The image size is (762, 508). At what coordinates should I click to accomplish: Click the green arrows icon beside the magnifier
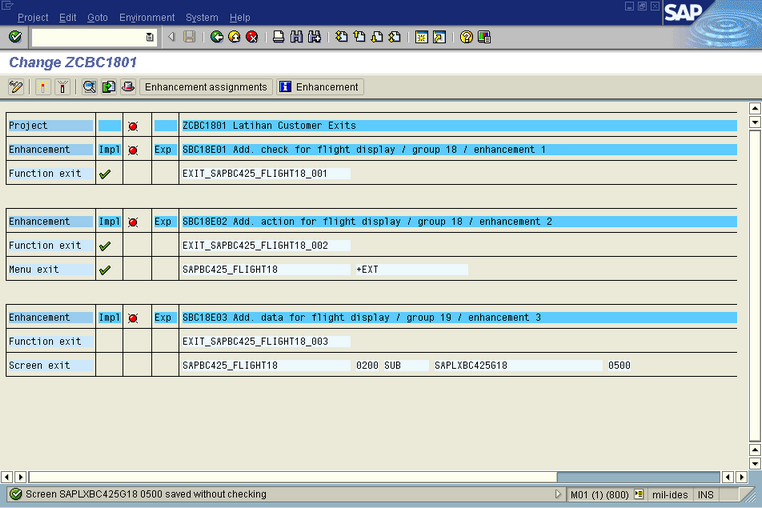pyautogui.click(x=108, y=87)
